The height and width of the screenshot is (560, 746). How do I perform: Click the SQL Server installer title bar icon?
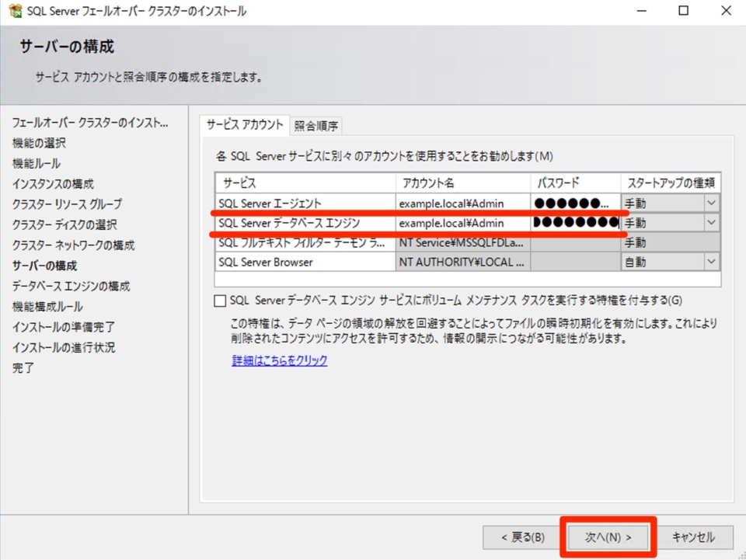point(16,10)
